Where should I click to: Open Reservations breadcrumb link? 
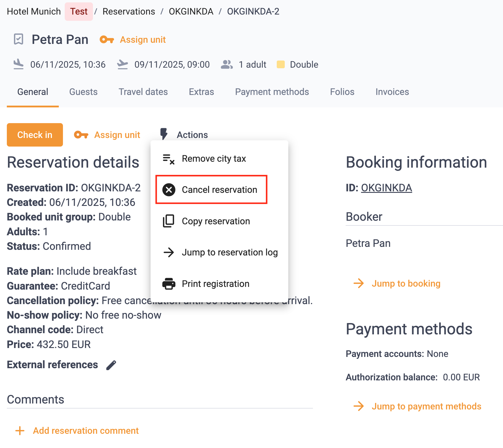click(x=129, y=11)
